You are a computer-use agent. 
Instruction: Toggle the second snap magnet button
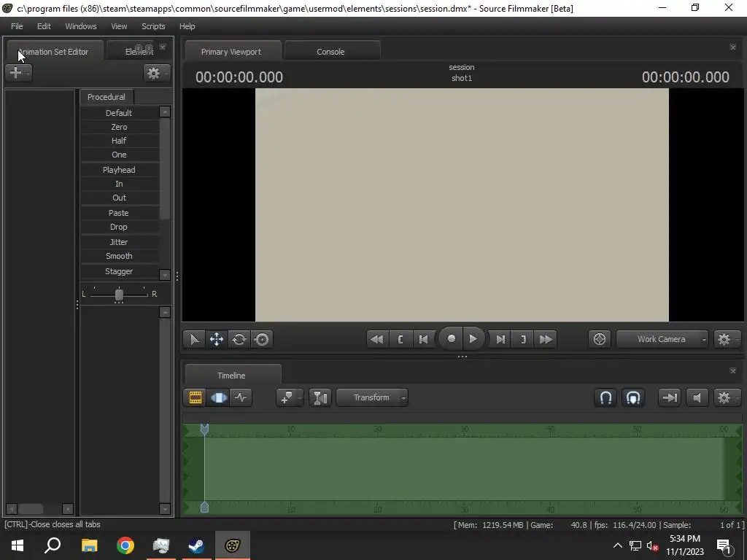click(x=633, y=397)
